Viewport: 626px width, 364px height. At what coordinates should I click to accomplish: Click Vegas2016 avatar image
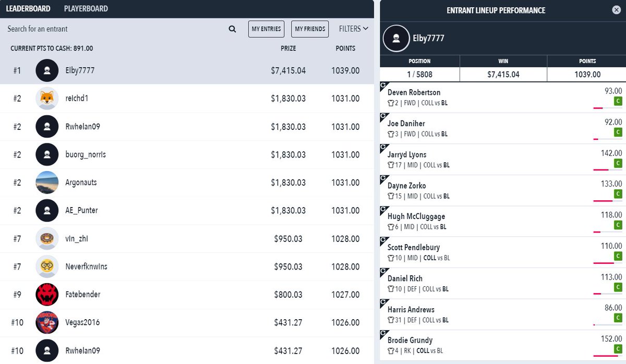pos(47,322)
